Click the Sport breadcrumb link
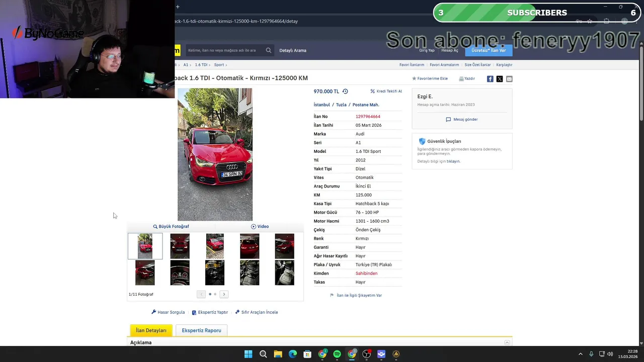 pos(219,65)
